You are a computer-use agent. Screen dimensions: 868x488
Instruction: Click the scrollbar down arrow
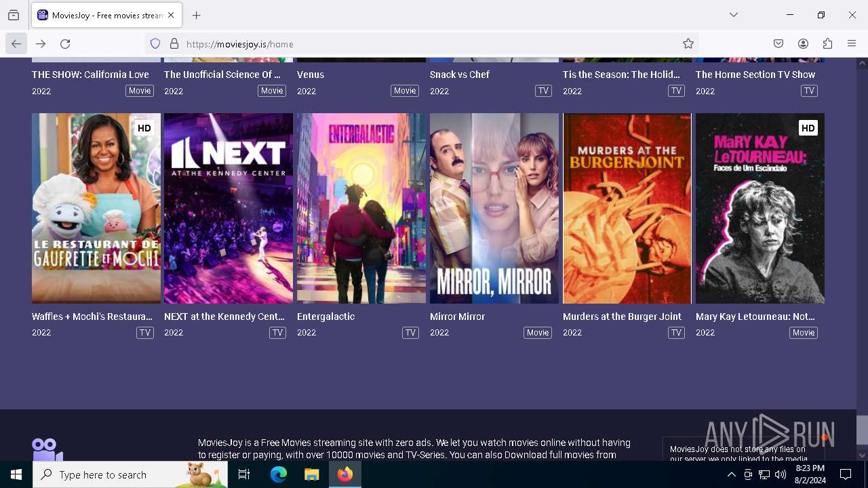pyautogui.click(x=862, y=455)
